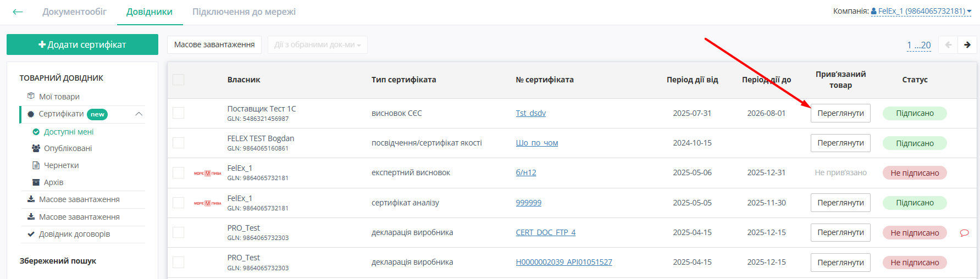Switch to Документообіг tab
980x279 pixels.
(x=75, y=12)
